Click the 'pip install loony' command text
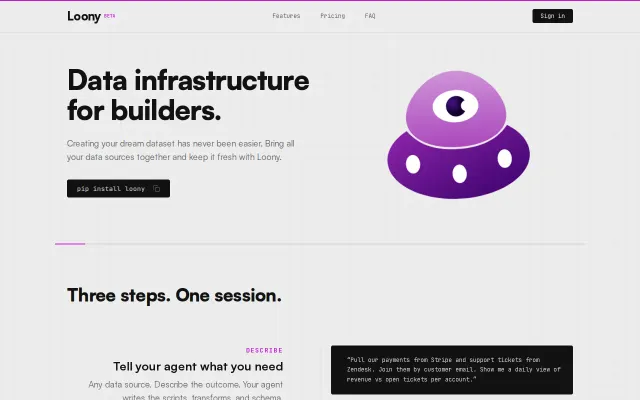The height and width of the screenshot is (400, 640). point(111,189)
